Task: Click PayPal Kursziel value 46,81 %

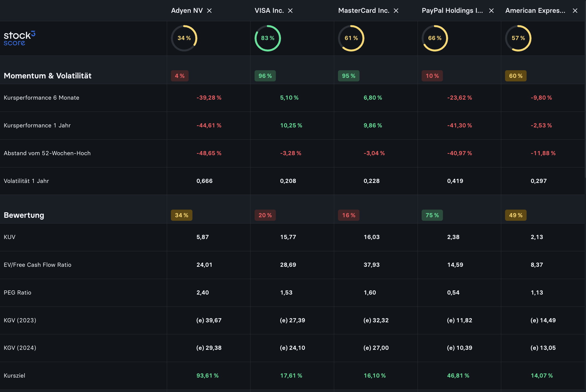Action: tap(458, 376)
